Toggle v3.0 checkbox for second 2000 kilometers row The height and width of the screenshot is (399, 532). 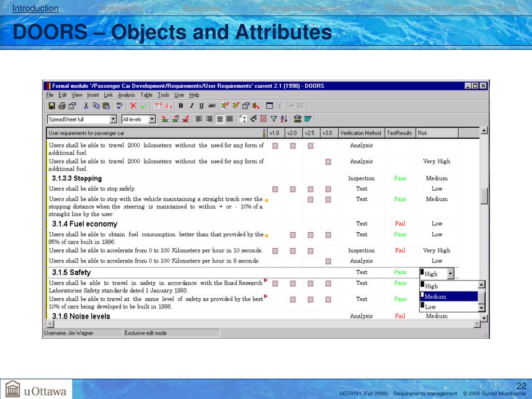328,162
